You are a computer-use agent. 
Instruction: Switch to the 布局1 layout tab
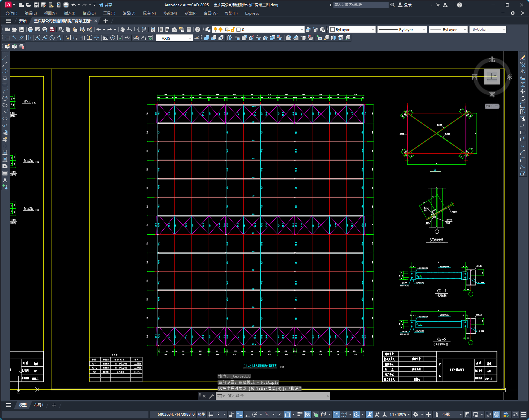coord(39,405)
